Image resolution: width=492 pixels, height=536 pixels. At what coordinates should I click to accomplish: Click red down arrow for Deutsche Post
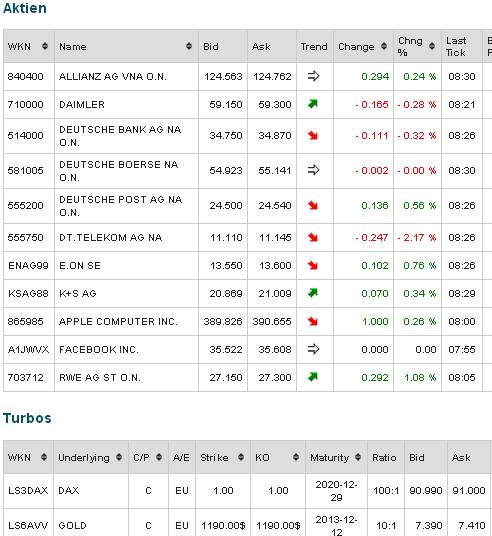(313, 205)
